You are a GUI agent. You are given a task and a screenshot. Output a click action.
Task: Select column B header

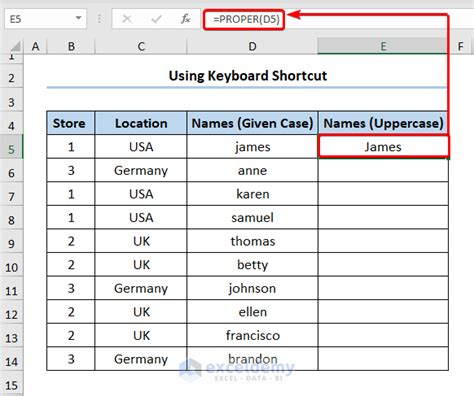click(x=71, y=46)
